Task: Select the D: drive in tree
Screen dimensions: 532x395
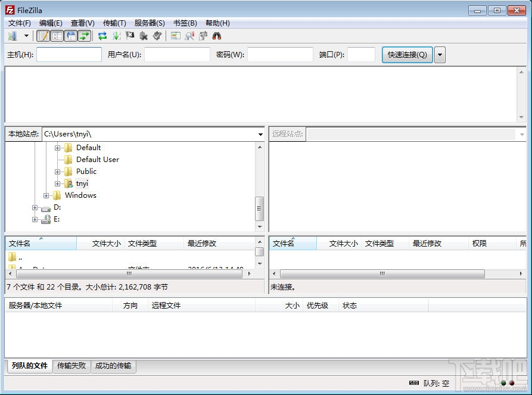Action: click(57, 207)
